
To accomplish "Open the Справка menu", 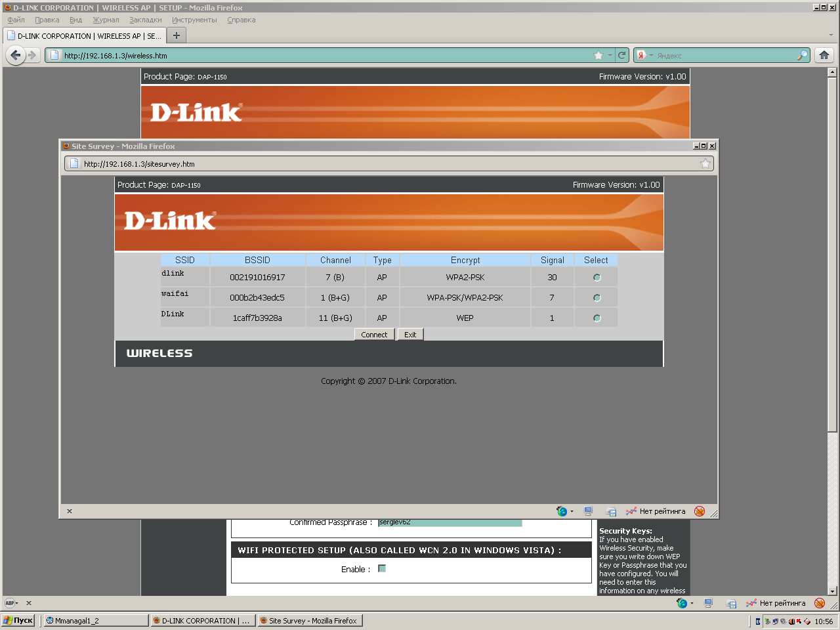I will point(241,20).
